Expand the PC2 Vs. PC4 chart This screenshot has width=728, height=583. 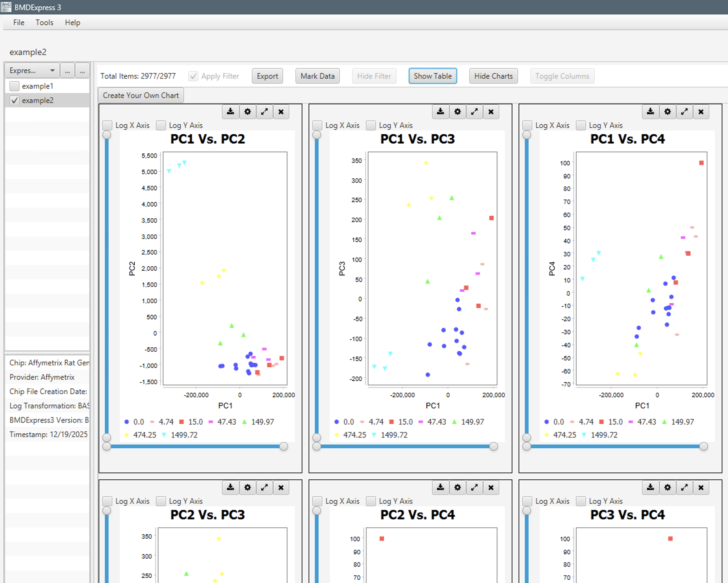click(474, 487)
